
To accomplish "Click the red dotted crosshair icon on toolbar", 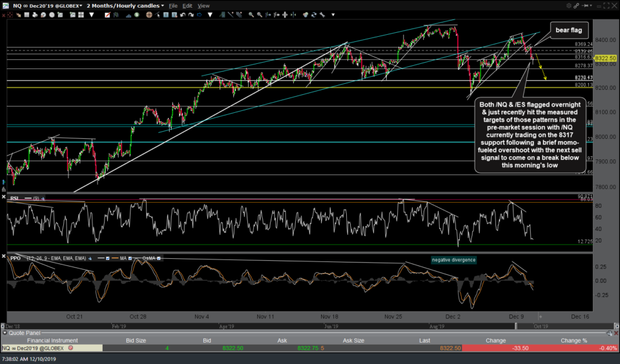I will tap(10, 15).
